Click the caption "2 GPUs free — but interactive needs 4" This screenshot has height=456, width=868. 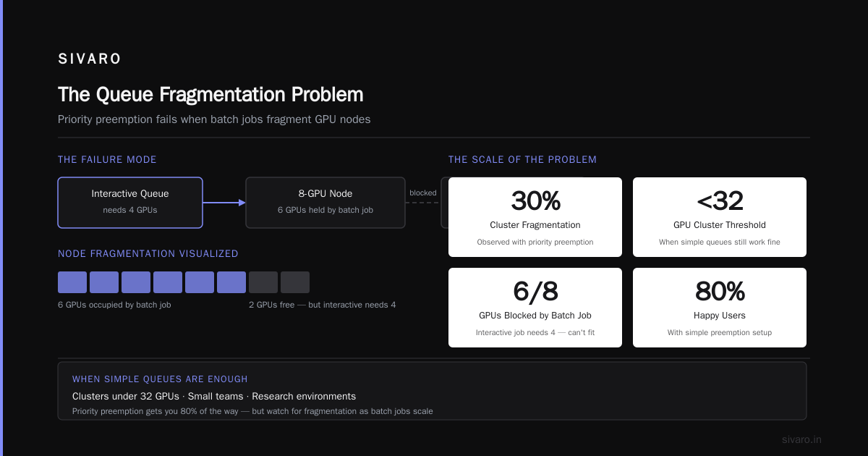[322, 305]
